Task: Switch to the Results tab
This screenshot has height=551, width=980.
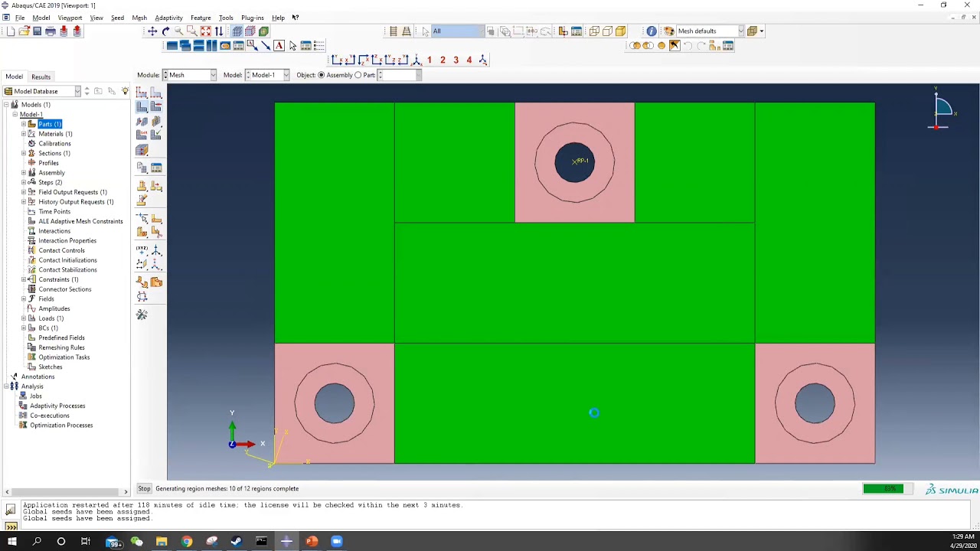Action: click(41, 77)
